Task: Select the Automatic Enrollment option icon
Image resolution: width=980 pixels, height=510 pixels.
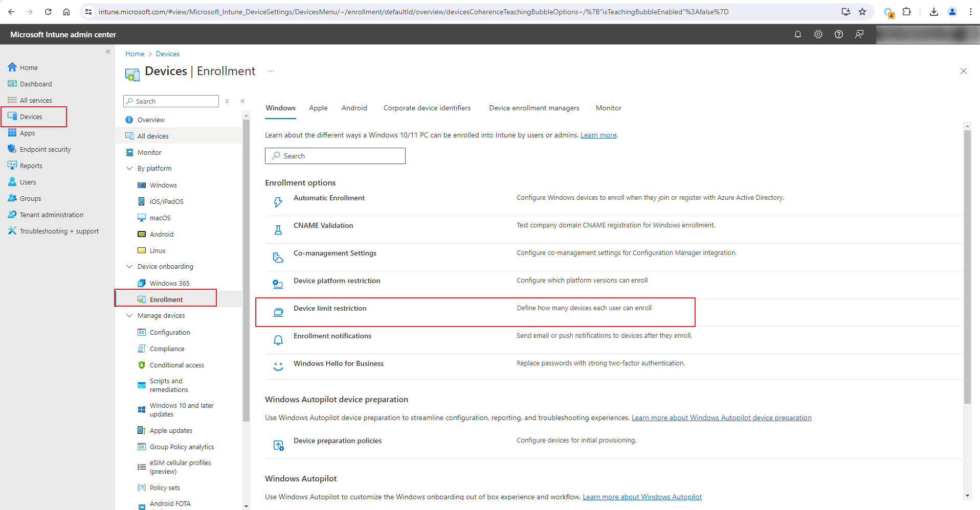Action: pyautogui.click(x=278, y=202)
